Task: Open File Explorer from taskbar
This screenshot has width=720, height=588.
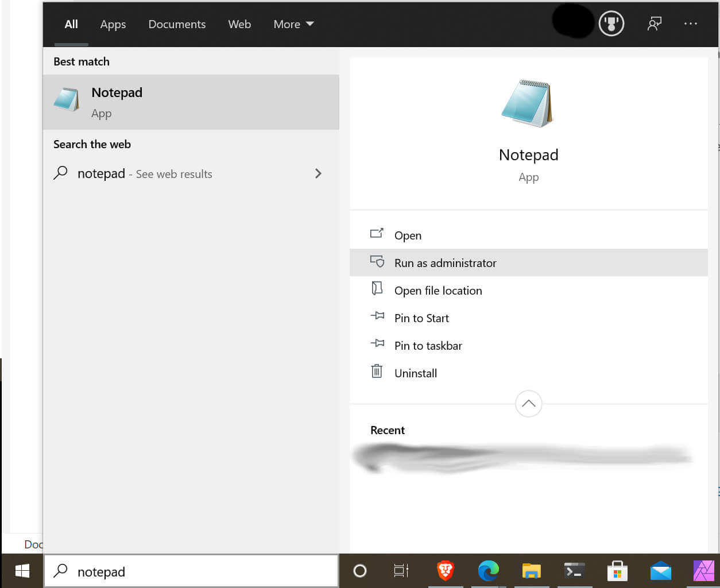Action: point(532,571)
